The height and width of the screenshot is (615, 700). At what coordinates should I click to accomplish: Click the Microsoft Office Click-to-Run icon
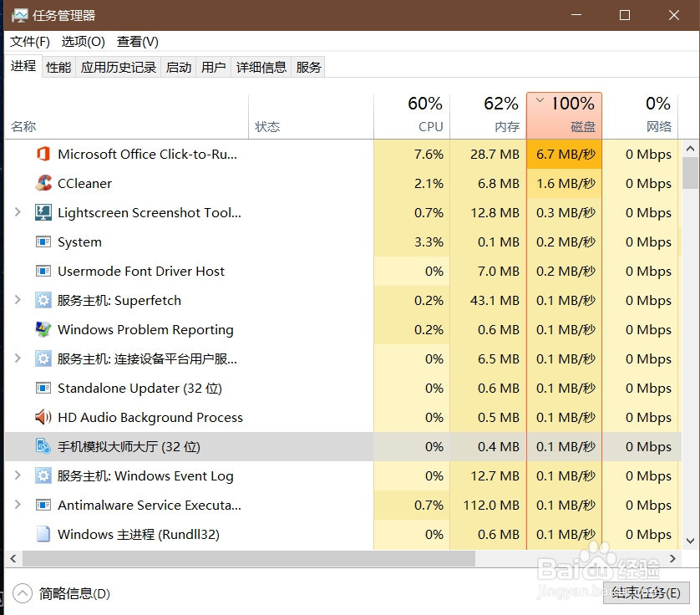(43, 154)
